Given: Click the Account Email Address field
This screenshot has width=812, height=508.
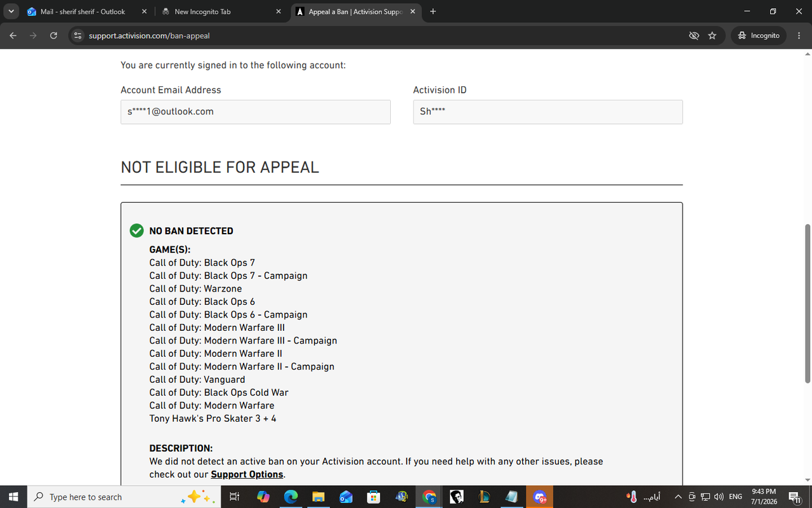Looking at the screenshot, I should (256, 112).
